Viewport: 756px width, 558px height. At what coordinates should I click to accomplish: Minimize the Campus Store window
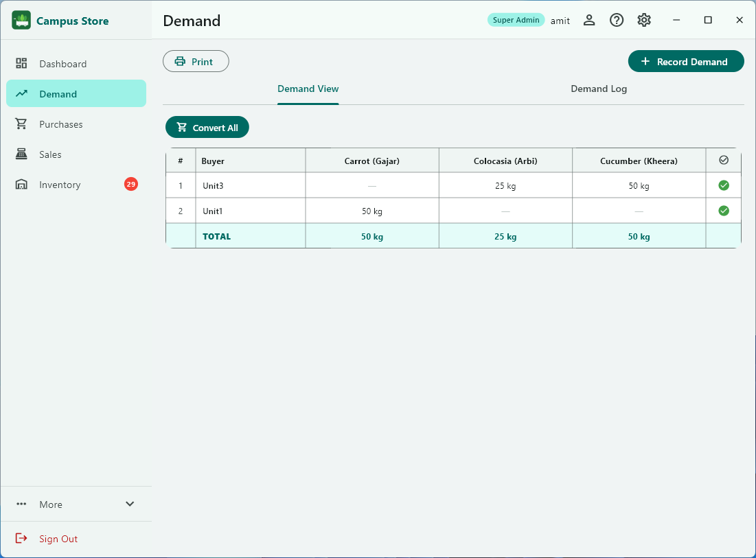tap(676, 20)
